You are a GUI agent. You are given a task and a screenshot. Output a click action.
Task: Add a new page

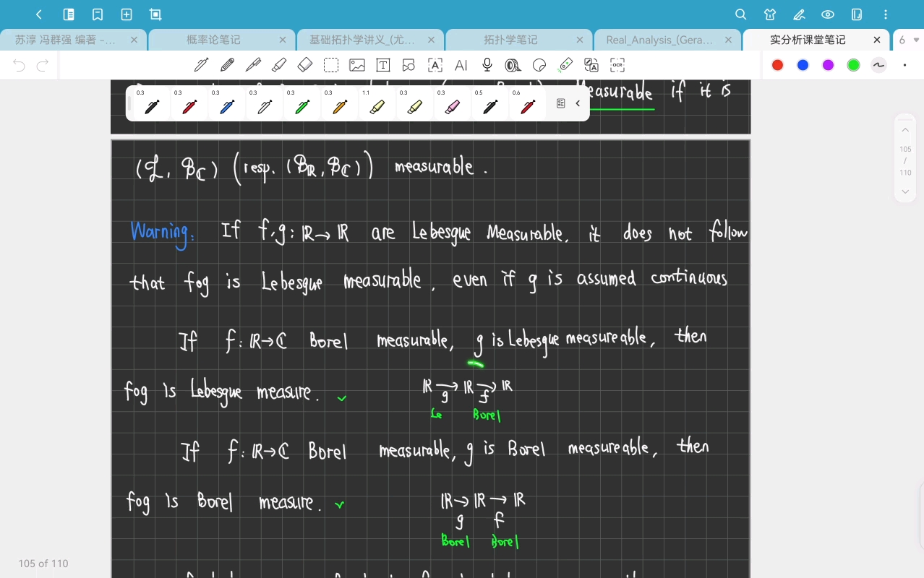tap(127, 14)
